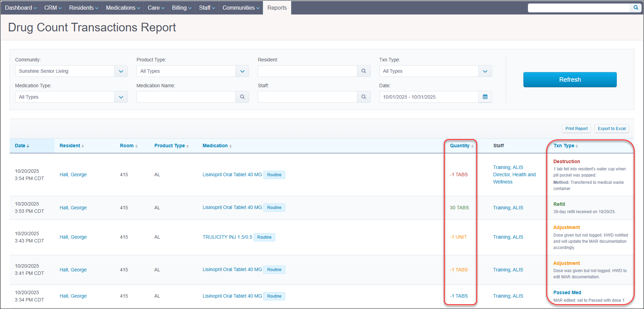Open the Care menu
Screen dimensions: 644x309
point(156,8)
